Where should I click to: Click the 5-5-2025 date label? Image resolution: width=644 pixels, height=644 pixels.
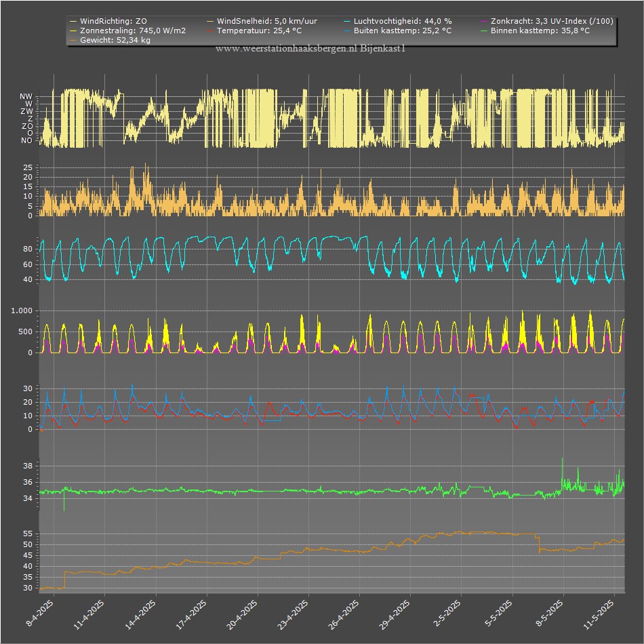click(498, 613)
